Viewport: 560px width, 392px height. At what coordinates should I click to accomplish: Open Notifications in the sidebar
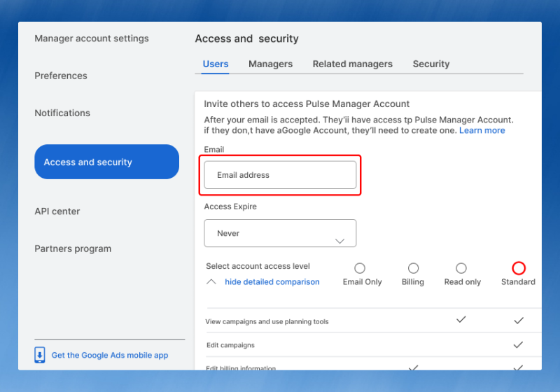(x=62, y=113)
